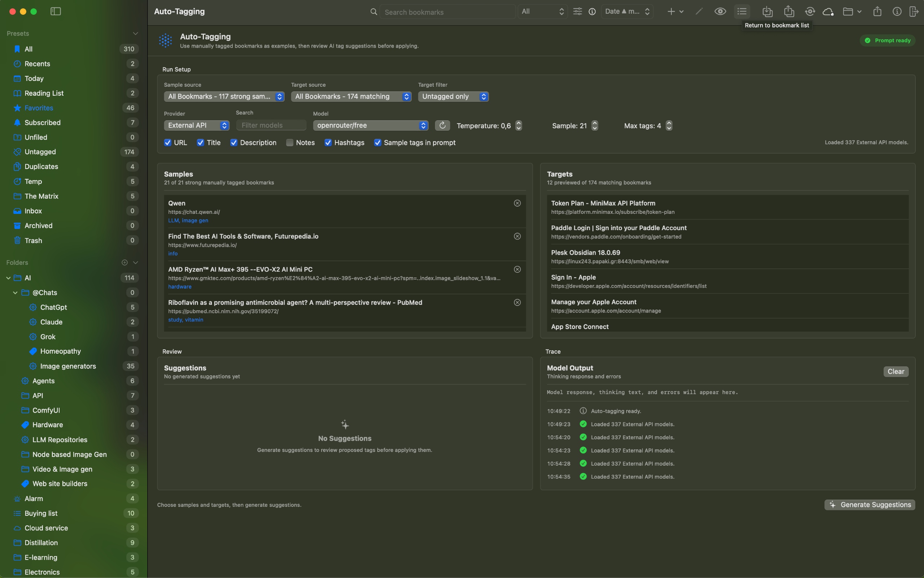Collapse the @Chats folder
The width and height of the screenshot is (924, 578).
point(15,293)
